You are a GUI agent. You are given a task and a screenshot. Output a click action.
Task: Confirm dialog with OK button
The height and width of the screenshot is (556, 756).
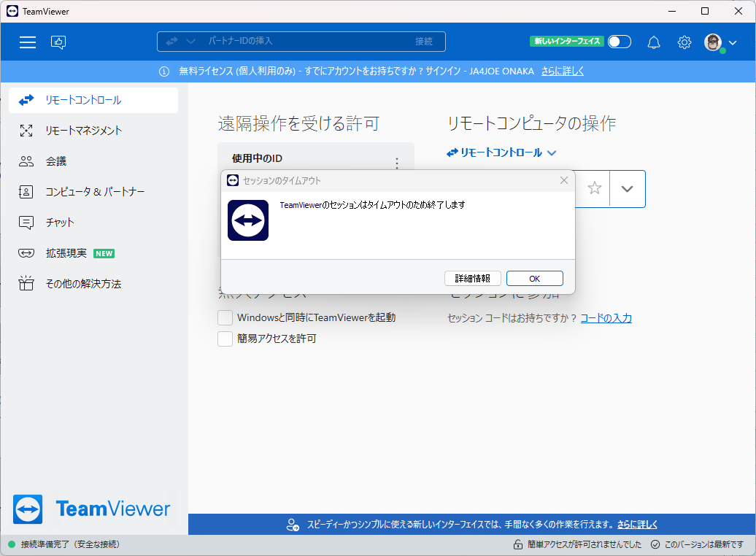[534, 278]
